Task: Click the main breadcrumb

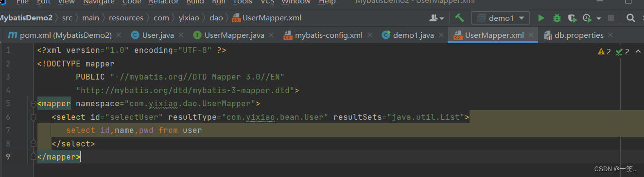Action: click(90, 18)
